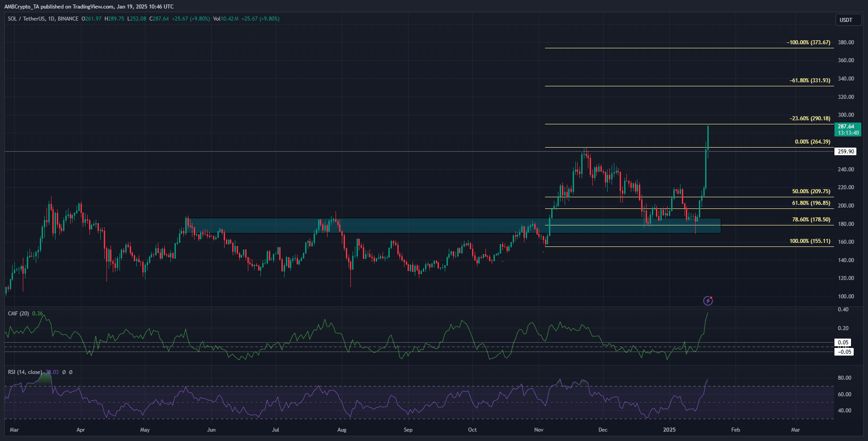The width and height of the screenshot is (868, 441).
Task: Click the Feb label on time axis
Action: coord(736,430)
